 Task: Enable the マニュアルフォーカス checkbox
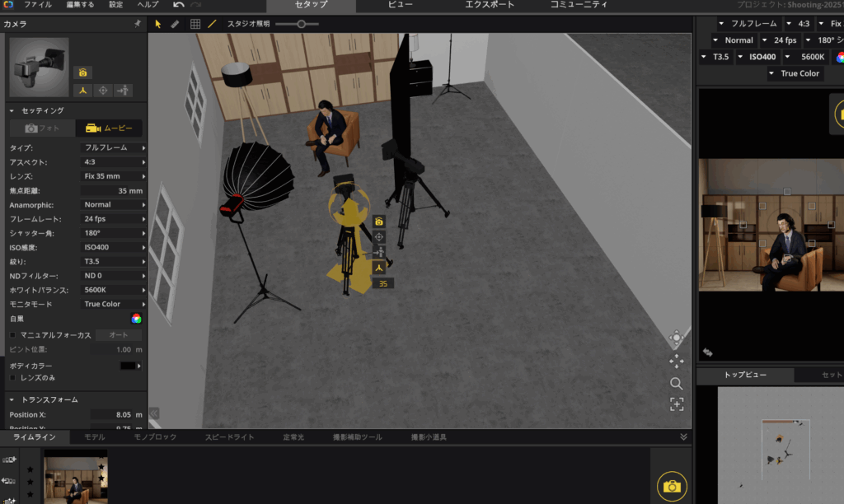[x=12, y=335]
